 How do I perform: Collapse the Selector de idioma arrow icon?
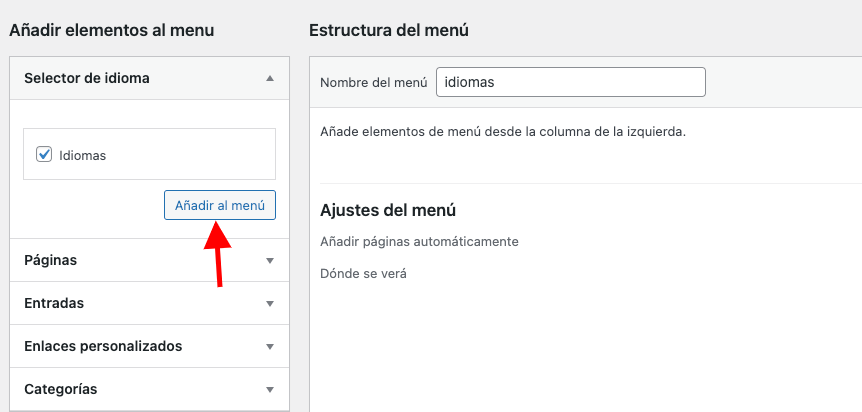point(269,79)
